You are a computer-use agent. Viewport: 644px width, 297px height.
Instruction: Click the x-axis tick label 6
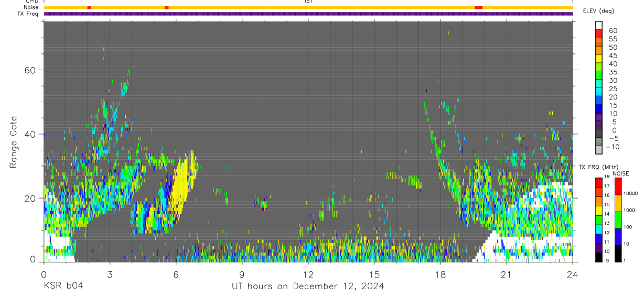coord(176,274)
